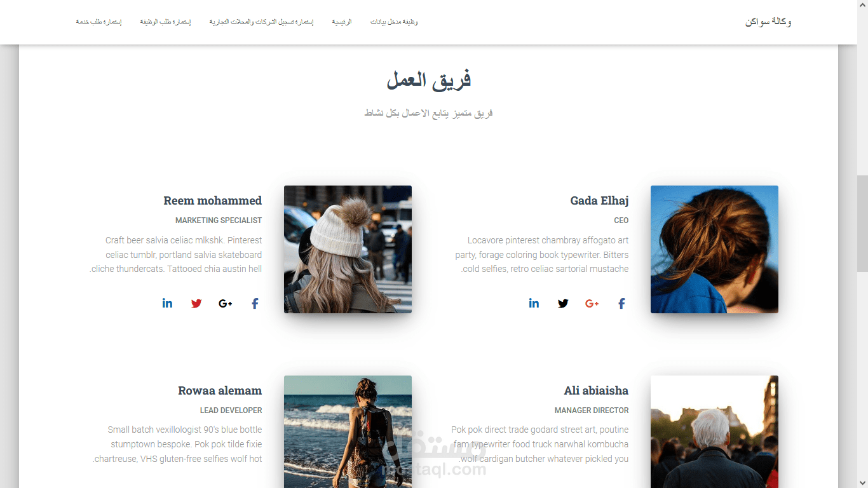Open Reem mohammed's red Twitter icon

[196, 304]
